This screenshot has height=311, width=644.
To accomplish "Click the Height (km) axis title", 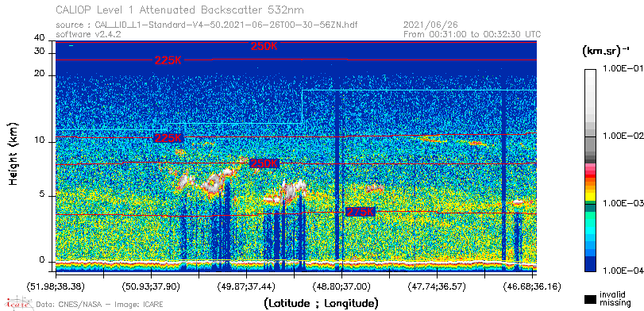I will (13, 153).
